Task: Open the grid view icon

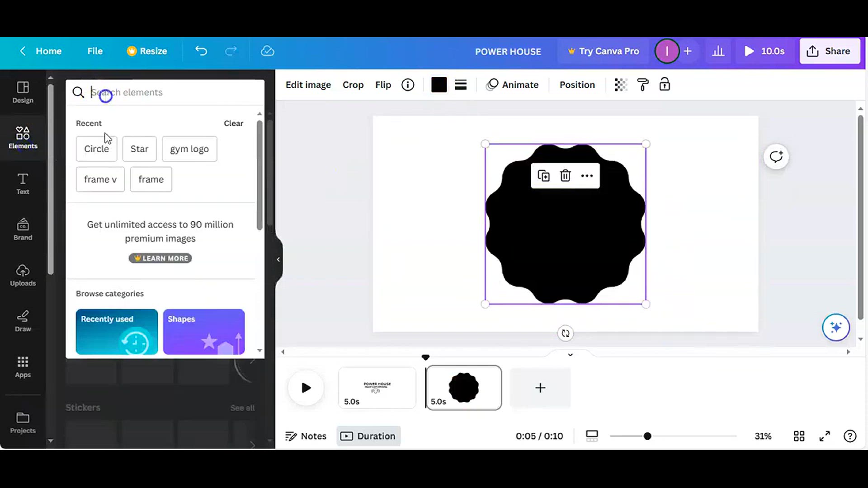Action: (799, 436)
